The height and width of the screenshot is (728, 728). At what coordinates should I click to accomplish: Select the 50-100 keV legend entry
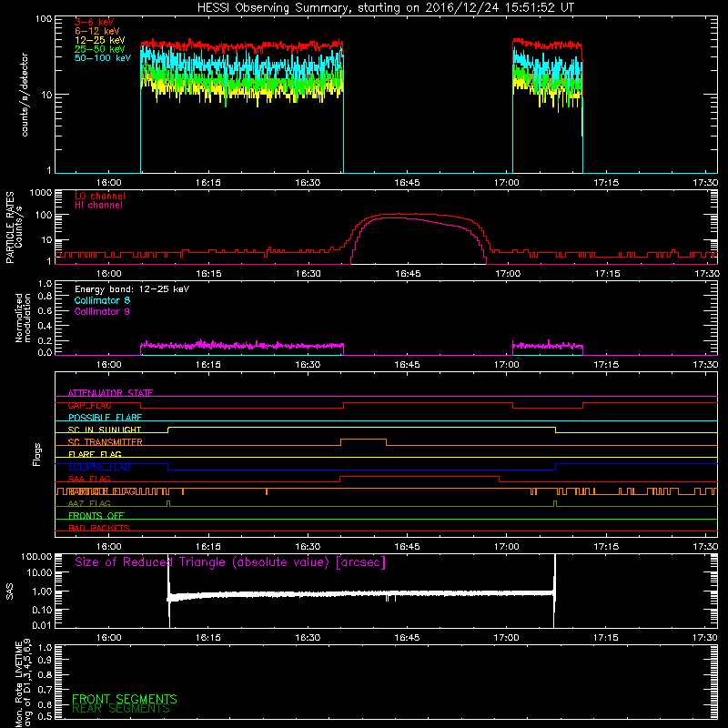pyautogui.click(x=102, y=58)
